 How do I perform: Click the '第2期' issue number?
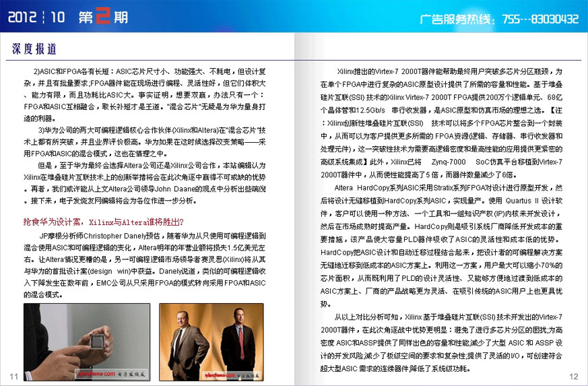click(103, 17)
